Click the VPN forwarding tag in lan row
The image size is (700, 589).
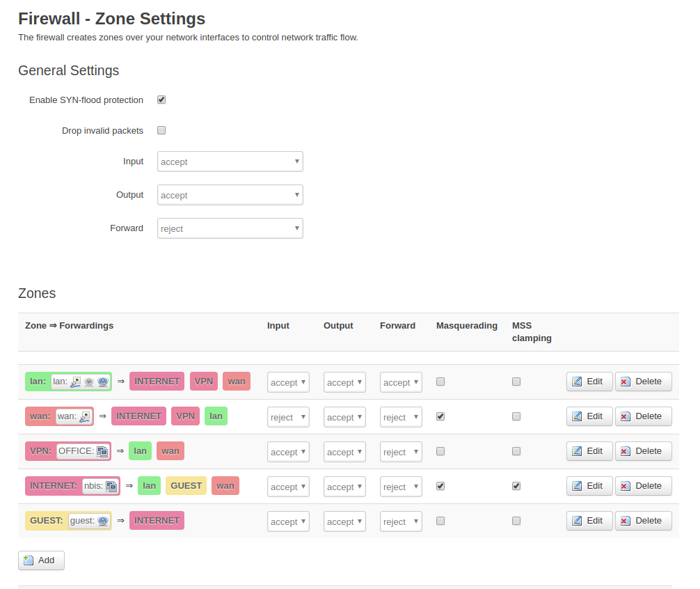pos(204,382)
